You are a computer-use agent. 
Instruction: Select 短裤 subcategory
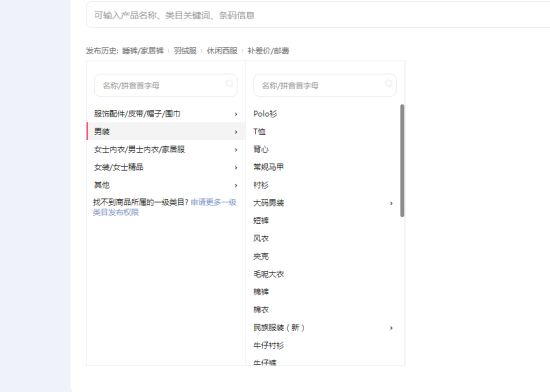click(x=261, y=221)
